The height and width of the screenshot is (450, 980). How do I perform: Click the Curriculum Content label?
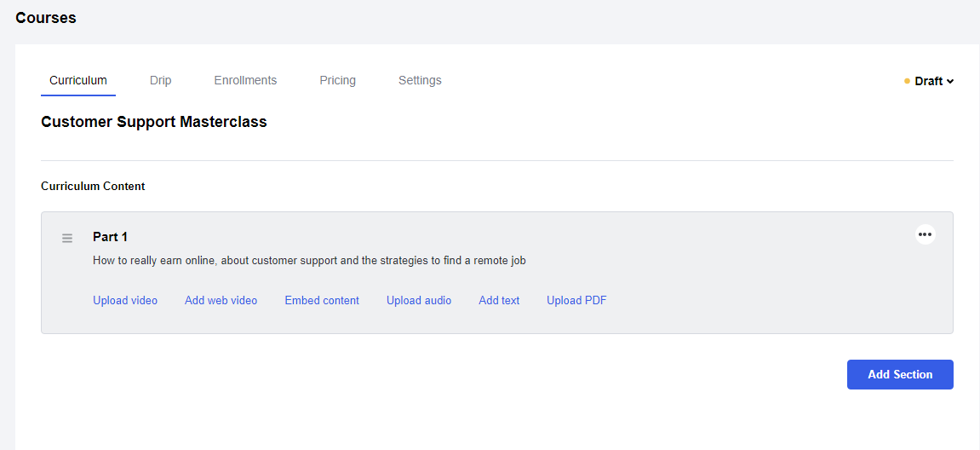93,186
